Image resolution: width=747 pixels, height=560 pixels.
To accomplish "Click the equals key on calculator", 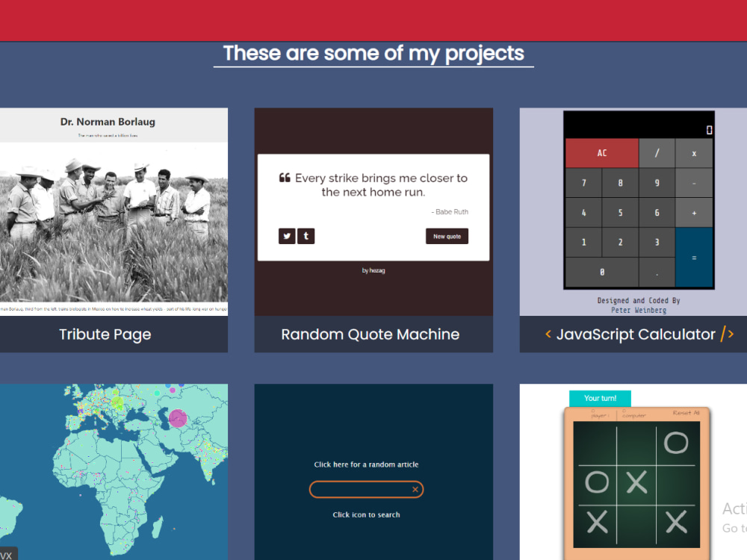I will pyautogui.click(x=694, y=257).
